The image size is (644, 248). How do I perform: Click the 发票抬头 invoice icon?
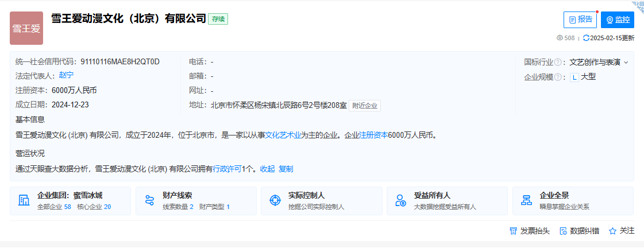point(513,231)
